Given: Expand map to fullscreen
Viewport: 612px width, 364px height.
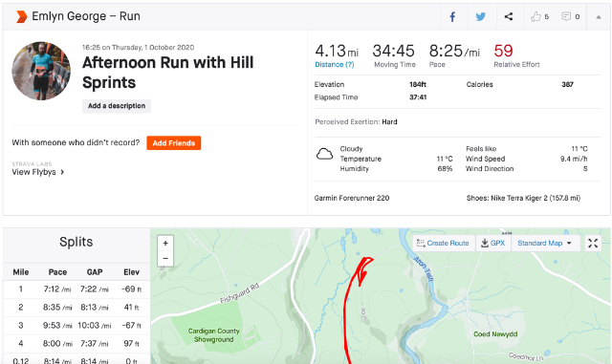Looking at the screenshot, I should 593,243.
